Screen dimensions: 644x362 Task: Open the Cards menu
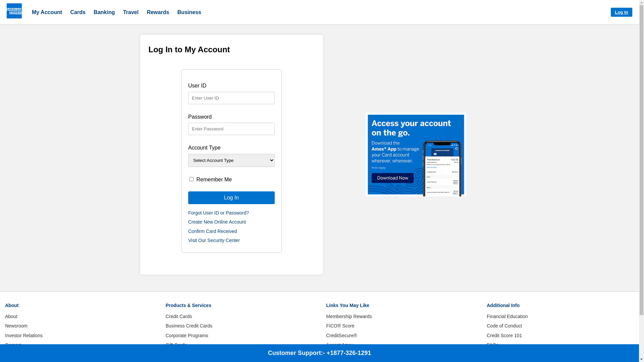(x=78, y=12)
